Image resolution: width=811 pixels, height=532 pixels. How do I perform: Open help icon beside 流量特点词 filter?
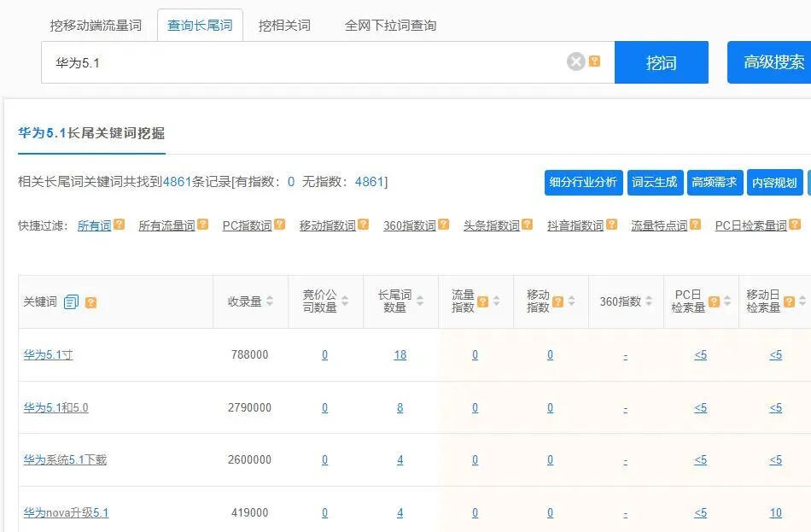pos(695,224)
